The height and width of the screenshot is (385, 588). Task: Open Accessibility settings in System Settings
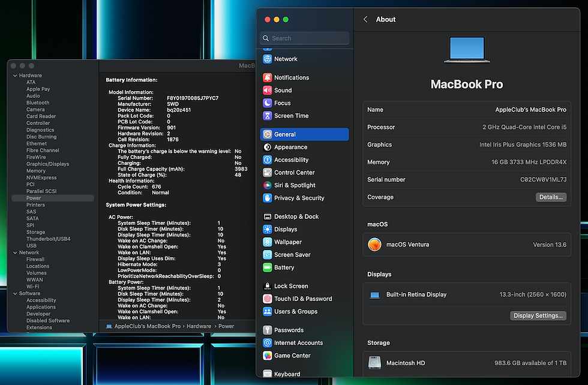[x=304, y=160]
